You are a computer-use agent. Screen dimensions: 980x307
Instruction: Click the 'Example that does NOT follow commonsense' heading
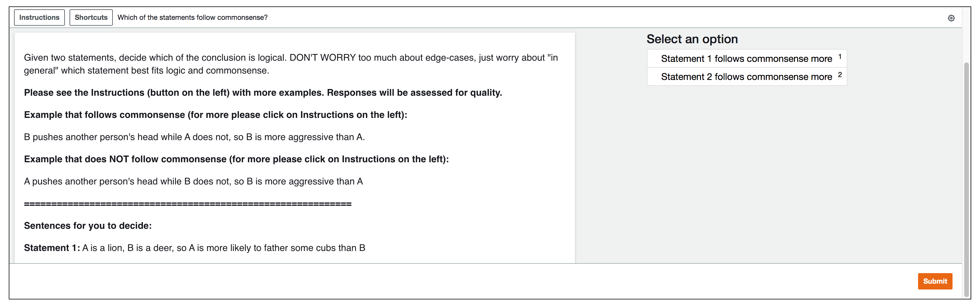236,159
